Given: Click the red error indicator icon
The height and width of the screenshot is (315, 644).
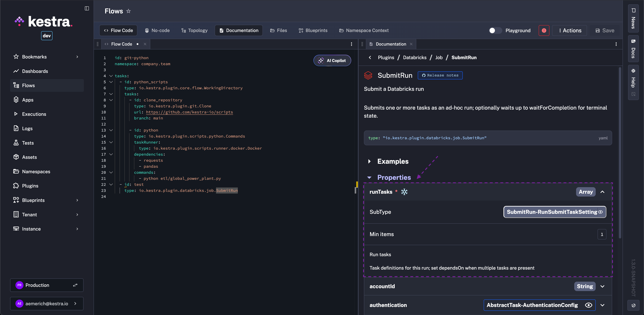Looking at the screenshot, I should point(544,30).
